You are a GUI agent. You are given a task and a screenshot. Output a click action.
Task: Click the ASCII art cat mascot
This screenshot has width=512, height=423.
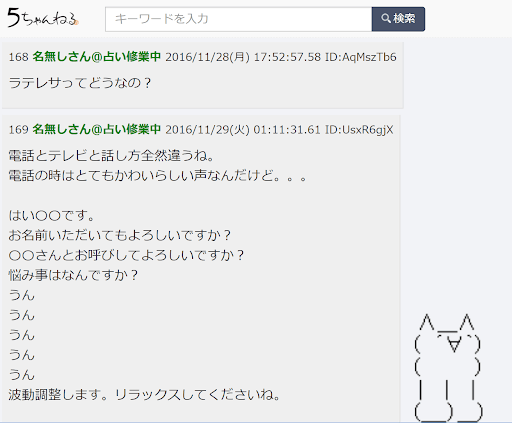pos(448,367)
